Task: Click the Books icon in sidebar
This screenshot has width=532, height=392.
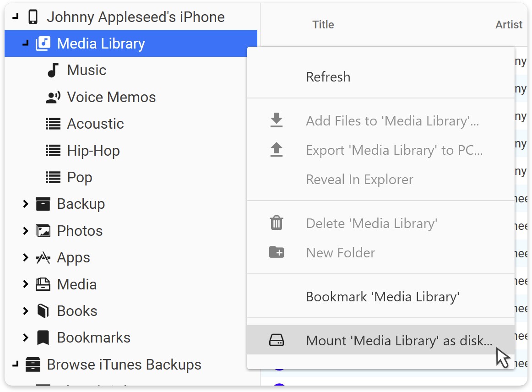Action: [43, 311]
